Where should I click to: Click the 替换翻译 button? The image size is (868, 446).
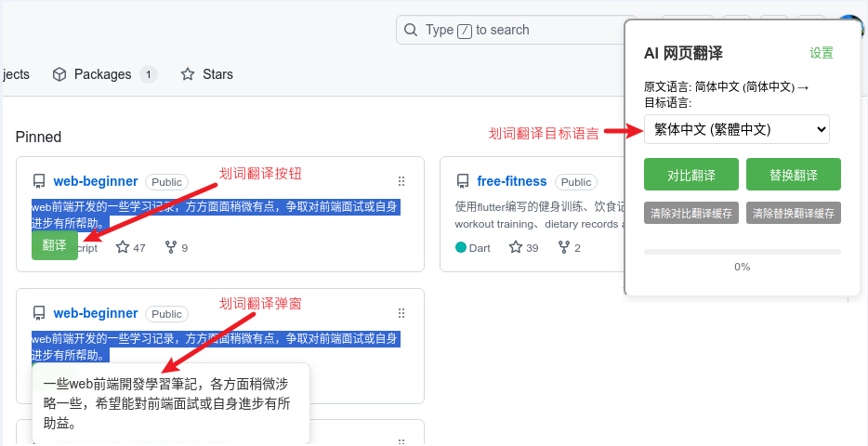tap(794, 175)
